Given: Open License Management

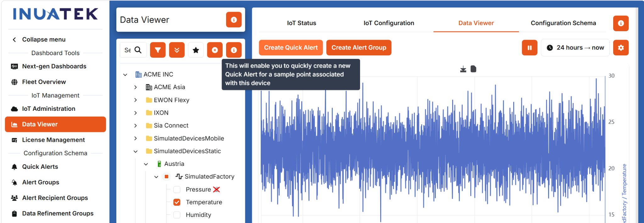Looking at the screenshot, I should pyautogui.click(x=53, y=140).
